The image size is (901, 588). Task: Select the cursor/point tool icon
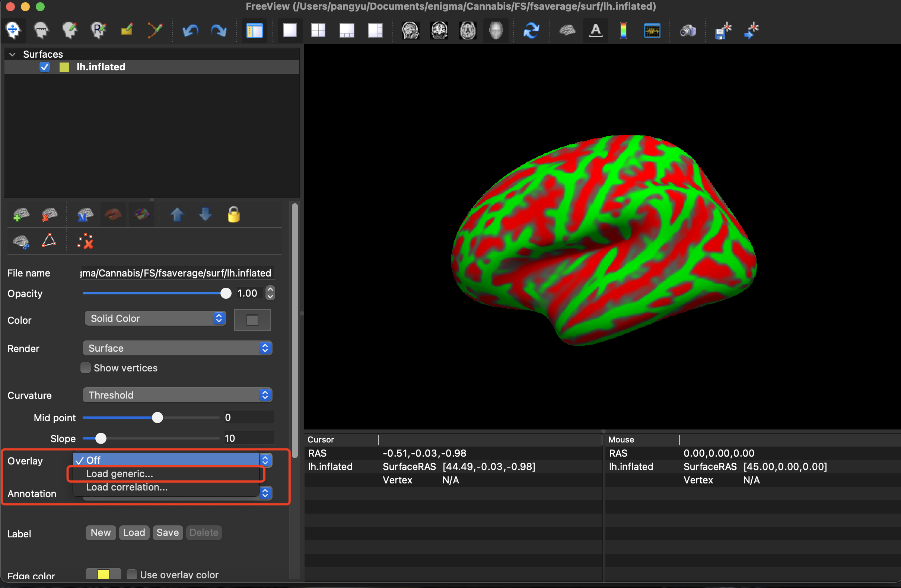(x=14, y=31)
